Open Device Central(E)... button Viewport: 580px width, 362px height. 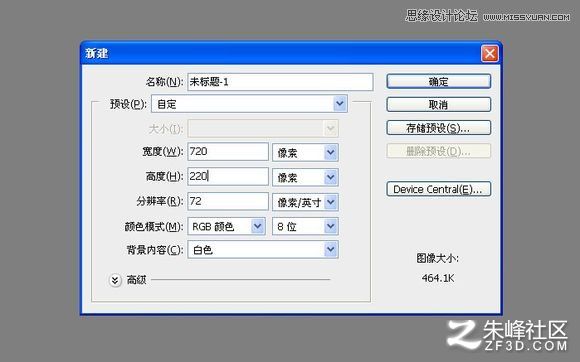pos(439,189)
